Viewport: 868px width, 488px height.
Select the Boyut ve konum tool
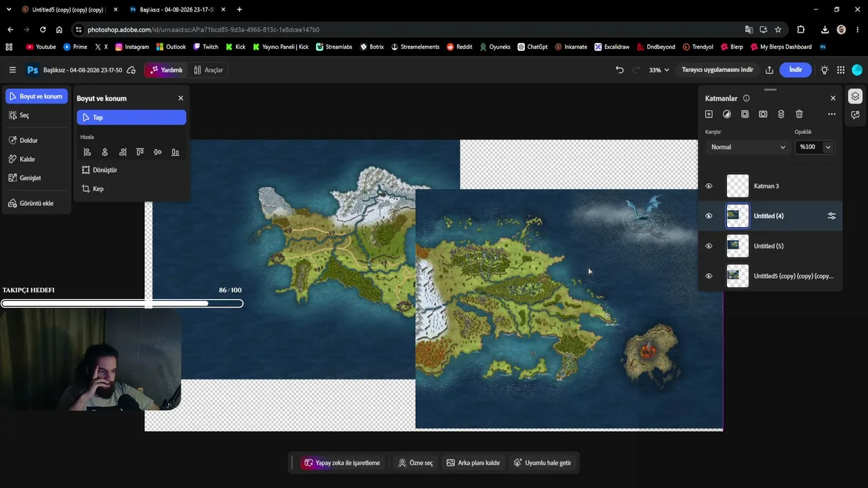pyautogui.click(x=37, y=96)
